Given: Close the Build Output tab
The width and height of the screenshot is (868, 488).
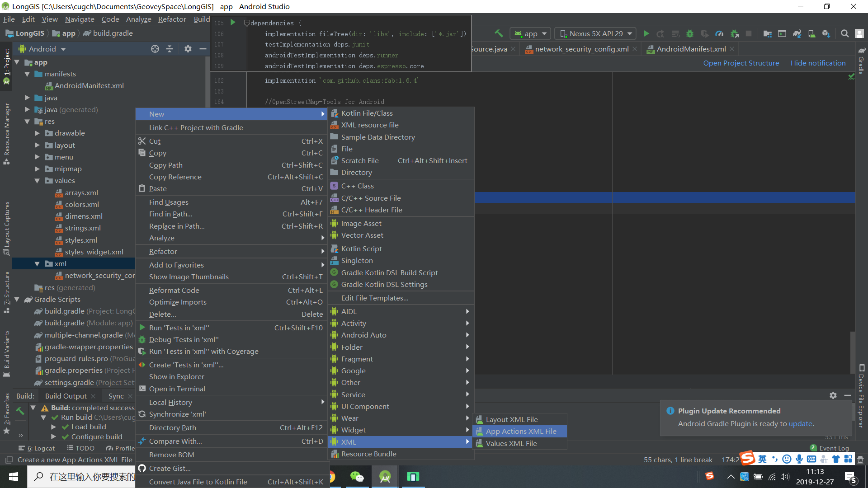Looking at the screenshot, I should pyautogui.click(x=93, y=396).
